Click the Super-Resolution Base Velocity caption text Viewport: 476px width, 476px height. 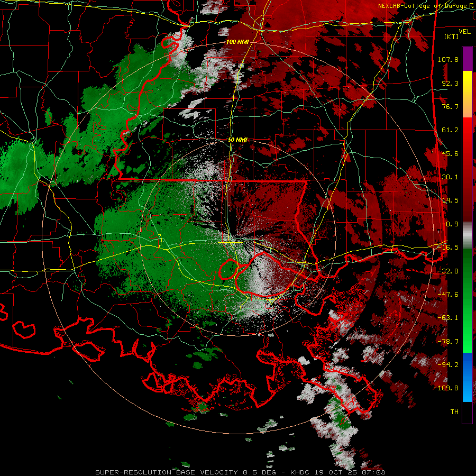[x=167, y=472]
